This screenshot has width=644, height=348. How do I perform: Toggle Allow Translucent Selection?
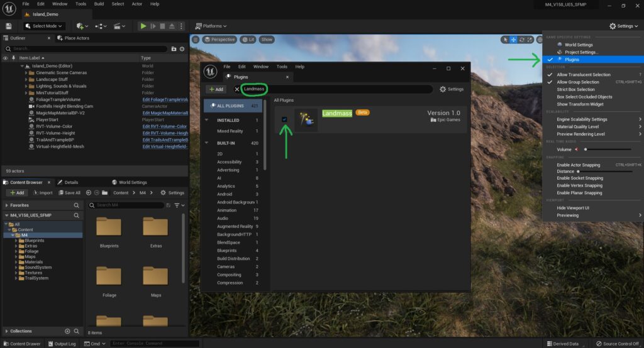click(x=583, y=75)
